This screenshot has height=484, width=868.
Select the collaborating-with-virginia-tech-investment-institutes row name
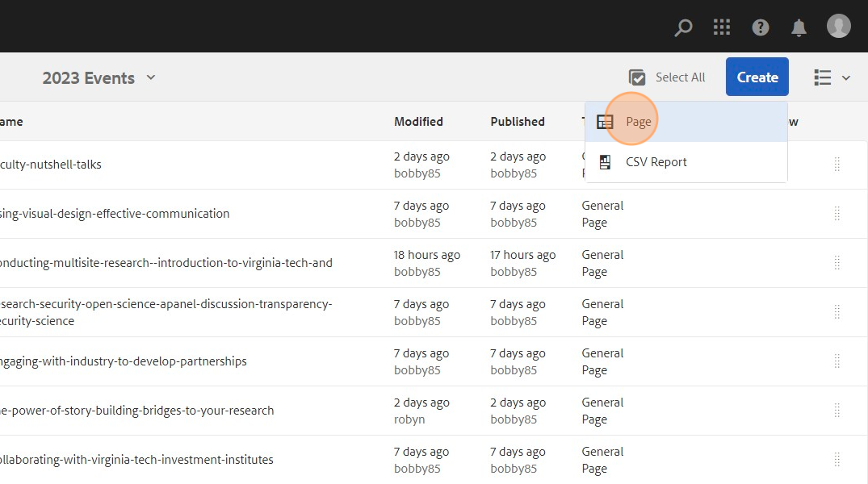[x=136, y=460]
